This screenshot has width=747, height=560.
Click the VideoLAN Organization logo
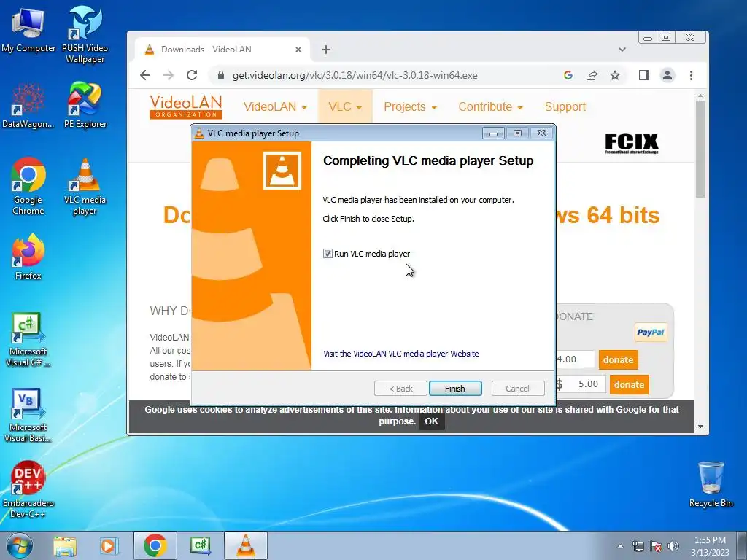(186, 106)
